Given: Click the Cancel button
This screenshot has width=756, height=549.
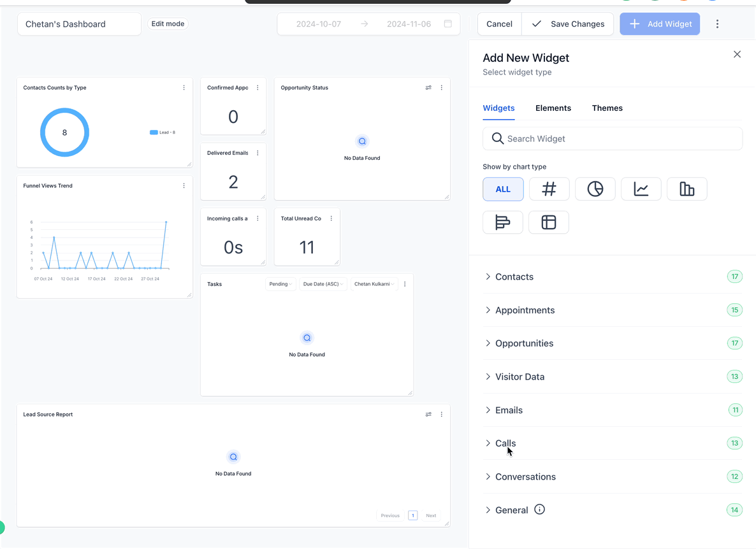Looking at the screenshot, I should (500, 24).
